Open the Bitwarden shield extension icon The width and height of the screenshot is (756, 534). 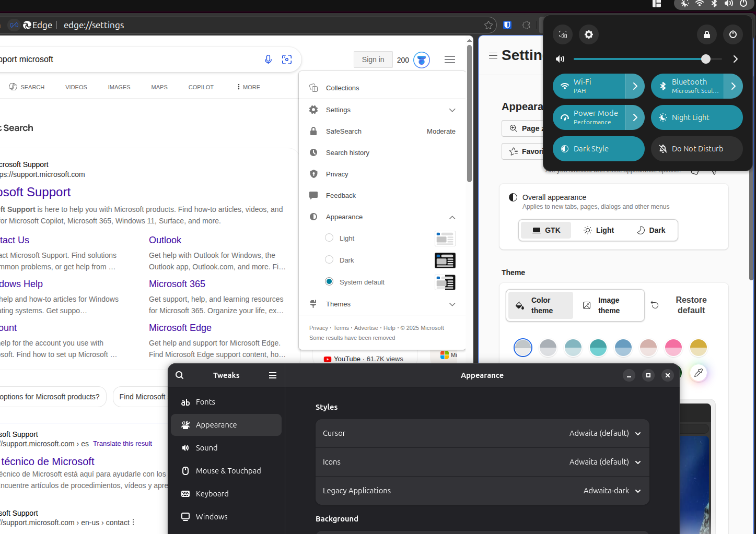tap(507, 25)
